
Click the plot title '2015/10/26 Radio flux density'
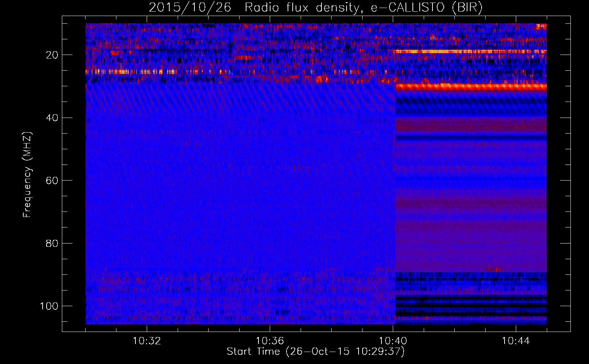316,8
